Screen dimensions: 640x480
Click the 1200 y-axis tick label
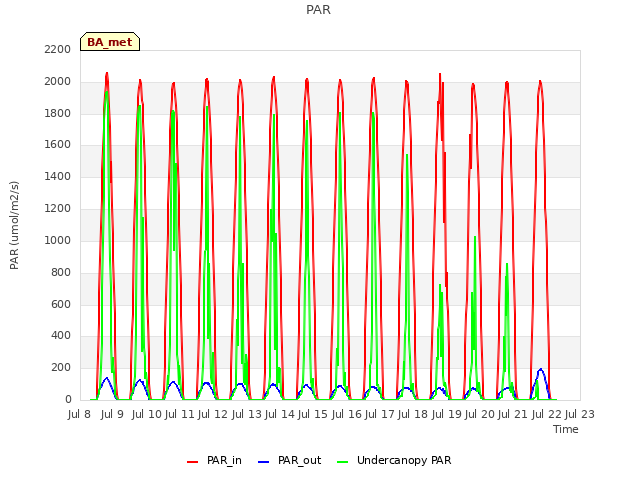coord(58,208)
